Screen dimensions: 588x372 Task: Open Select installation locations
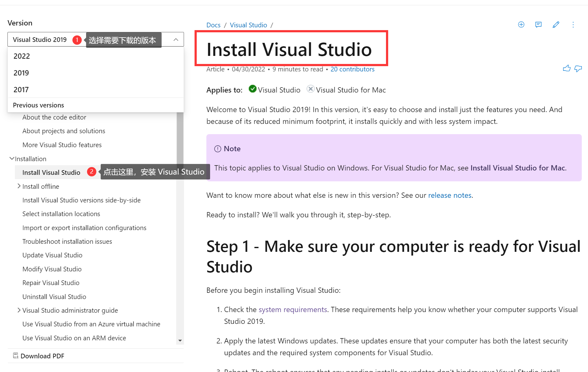pyautogui.click(x=61, y=214)
